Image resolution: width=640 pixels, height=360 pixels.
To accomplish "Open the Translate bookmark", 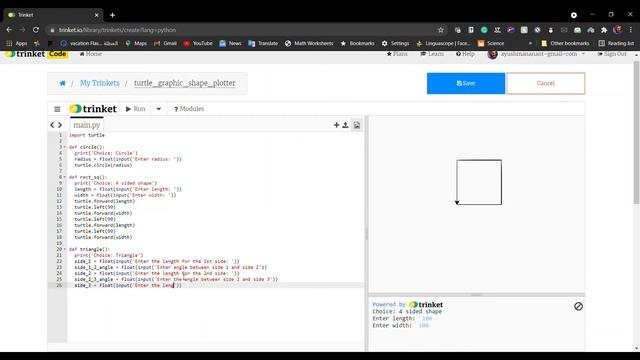I will click(x=263, y=43).
